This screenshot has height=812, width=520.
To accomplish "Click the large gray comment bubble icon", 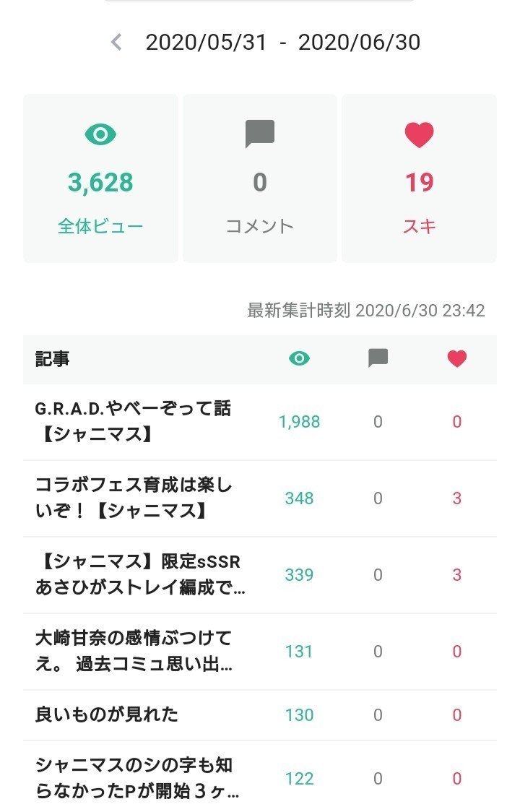I will coord(259,134).
